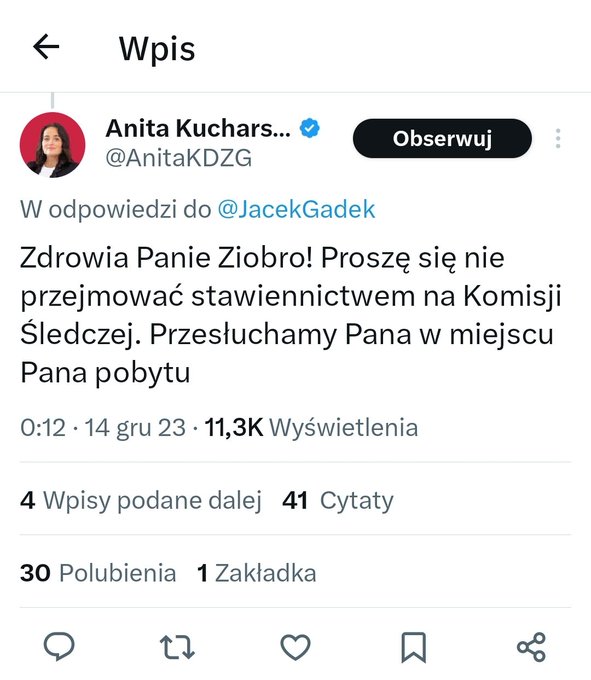This screenshot has width=591, height=680.
Task: Show the 4 Wpisy podane dalej list
Action: tap(141, 500)
